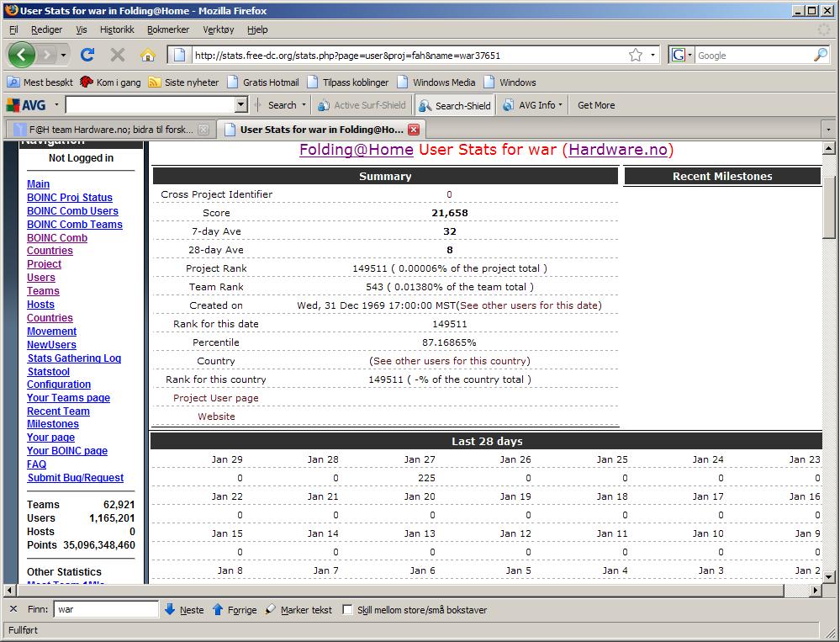Open the Gratis Hotmail bookmark

(x=263, y=82)
